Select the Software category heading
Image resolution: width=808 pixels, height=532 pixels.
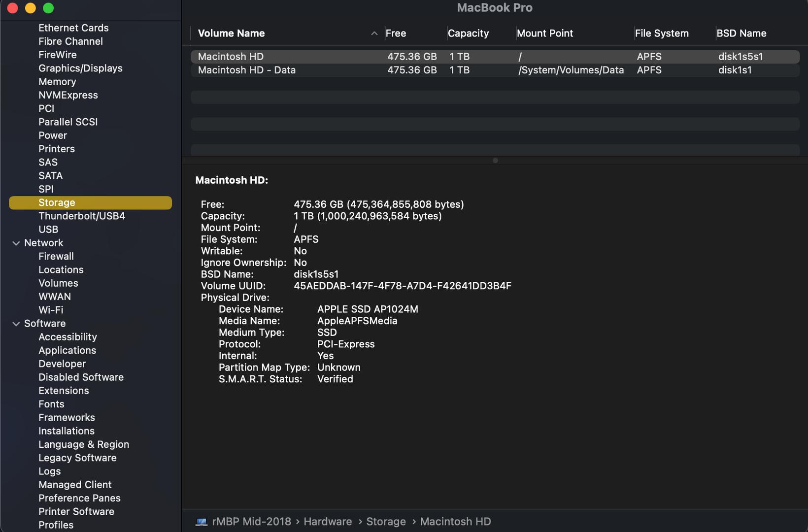pyautogui.click(x=45, y=324)
